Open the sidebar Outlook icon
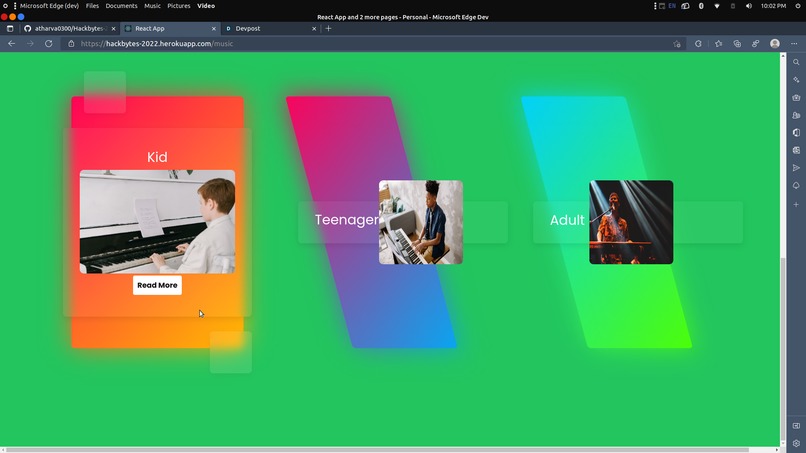The image size is (806, 453). pyautogui.click(x=796, y=150)
